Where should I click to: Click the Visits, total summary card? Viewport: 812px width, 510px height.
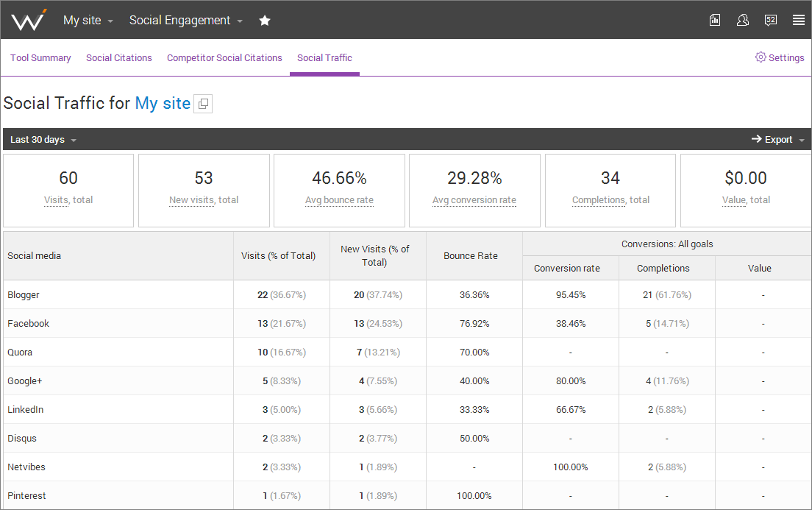[x=68, y=190]
